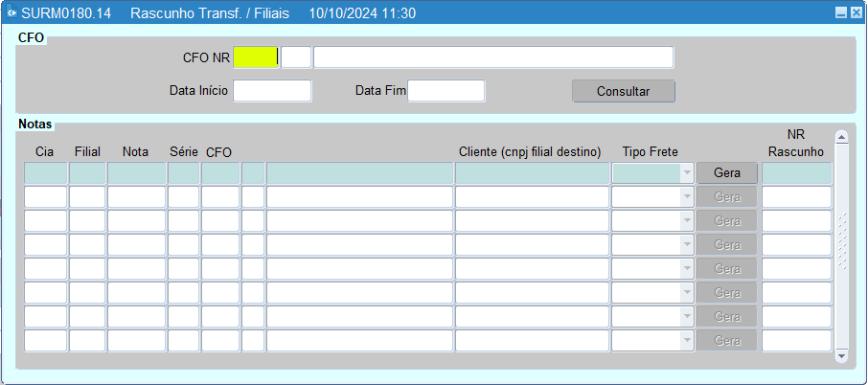Click Gera button in the first row
This screenshot has height=385, width=868.
coord(727,173)
